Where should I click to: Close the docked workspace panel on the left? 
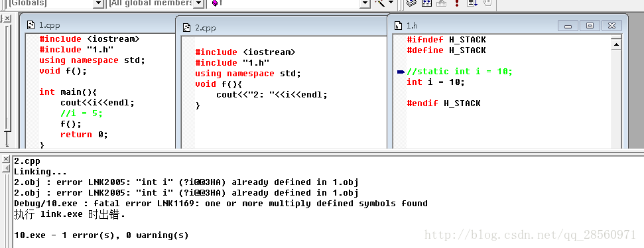[8, 19]
